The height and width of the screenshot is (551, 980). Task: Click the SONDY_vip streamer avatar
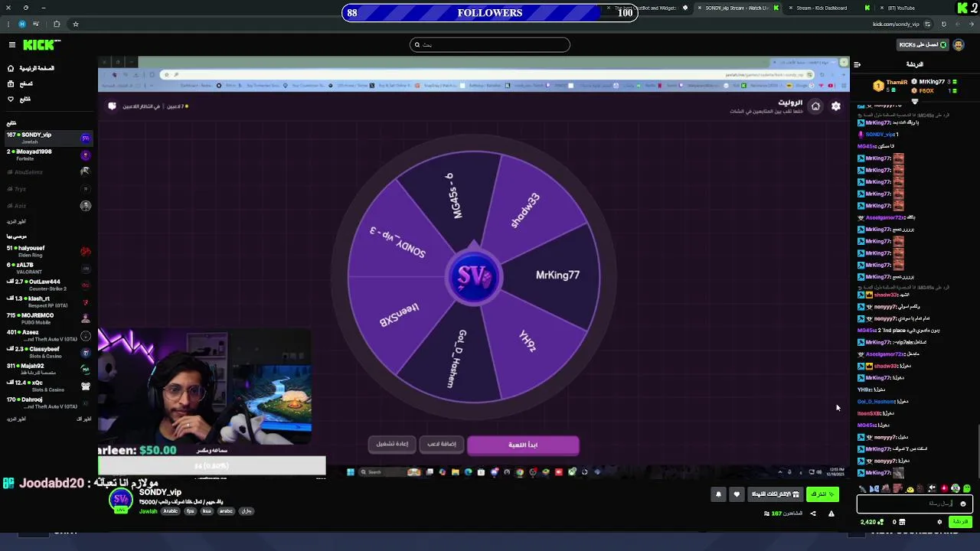120,500
